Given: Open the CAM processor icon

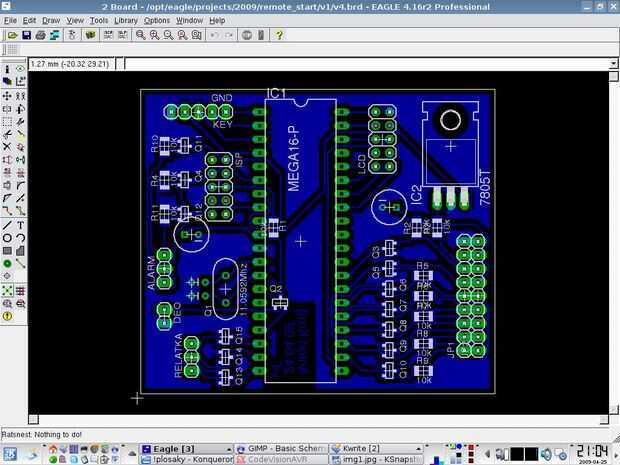Looking at the screenshot, I should pyautogui.click(x=55, y=35).
